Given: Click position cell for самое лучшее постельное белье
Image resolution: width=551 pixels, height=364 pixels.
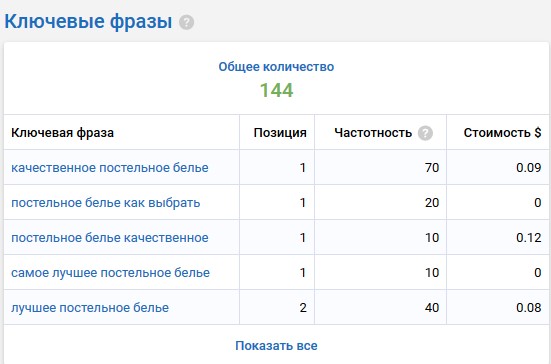Looking at the screenshot, I should [277, 272].
